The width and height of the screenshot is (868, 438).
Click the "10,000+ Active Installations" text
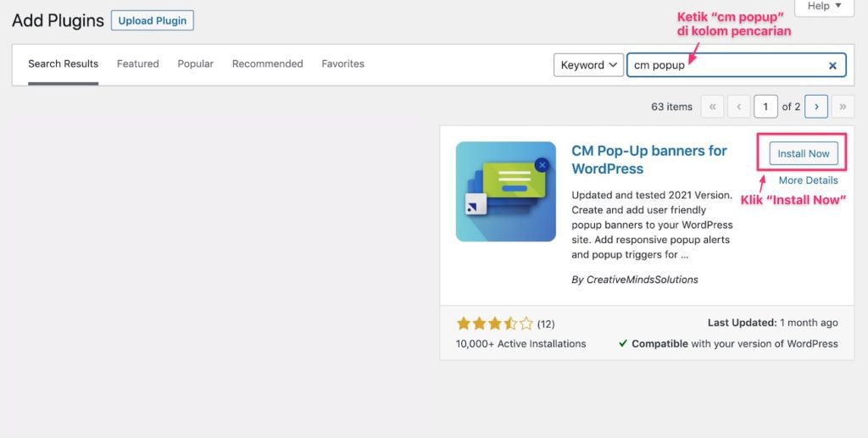(x=521, y=343)
